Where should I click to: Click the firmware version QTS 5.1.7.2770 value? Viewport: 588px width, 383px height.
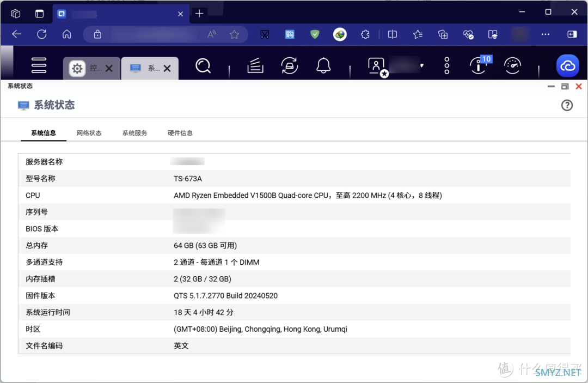tap(226, 296)
